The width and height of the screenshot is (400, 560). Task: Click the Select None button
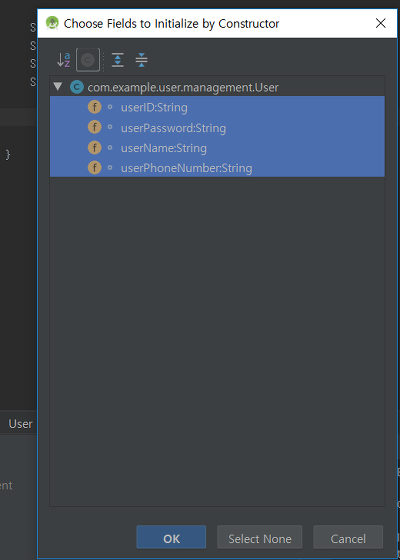point(260,539)
